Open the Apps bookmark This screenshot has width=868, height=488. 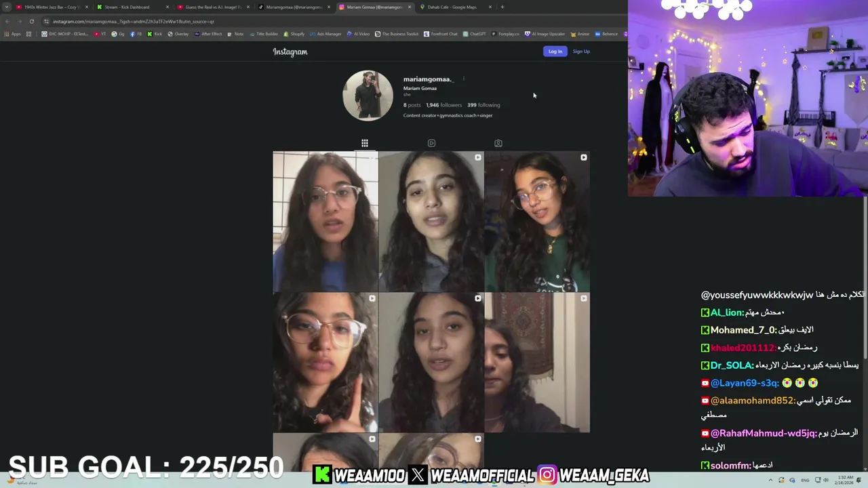click(x=13, y=34)
